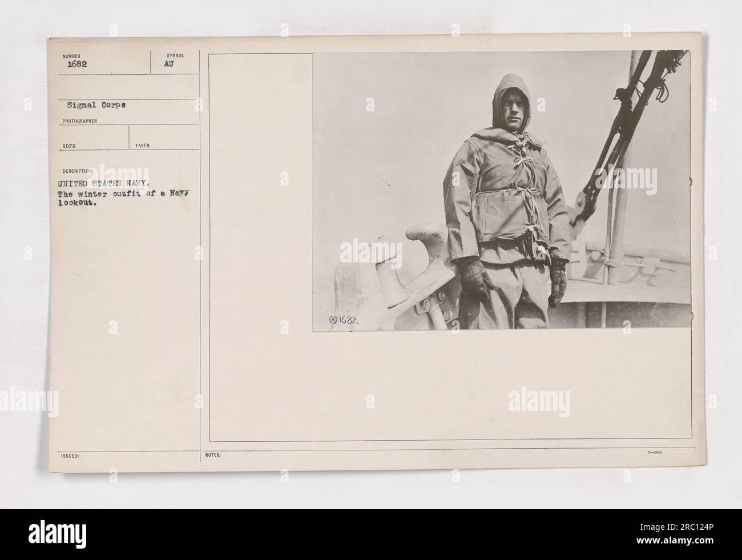Click the "REC'D" field label
The width and height of the screenshot is (742, 560).
tap(69, 146)
